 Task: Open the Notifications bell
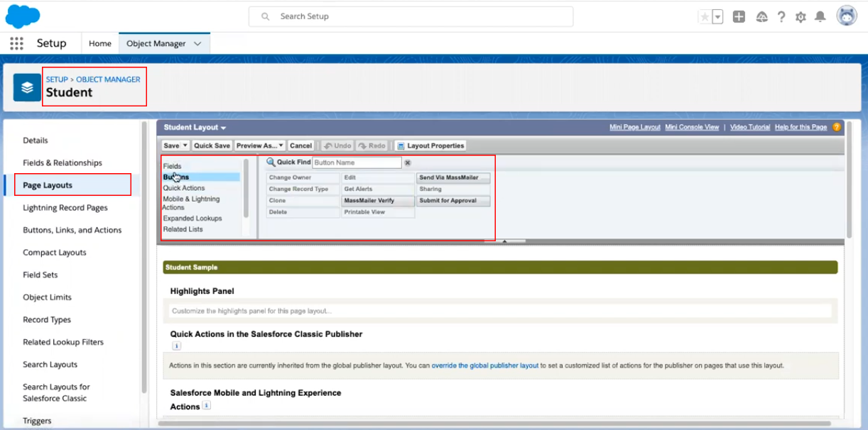pyautogui.click(x=820, y=17)
